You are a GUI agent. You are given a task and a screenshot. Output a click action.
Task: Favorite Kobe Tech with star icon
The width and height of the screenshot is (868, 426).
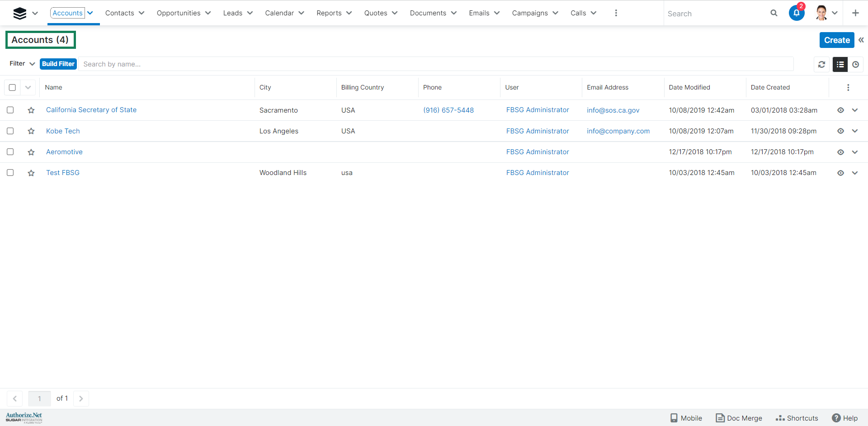point(31,131)
